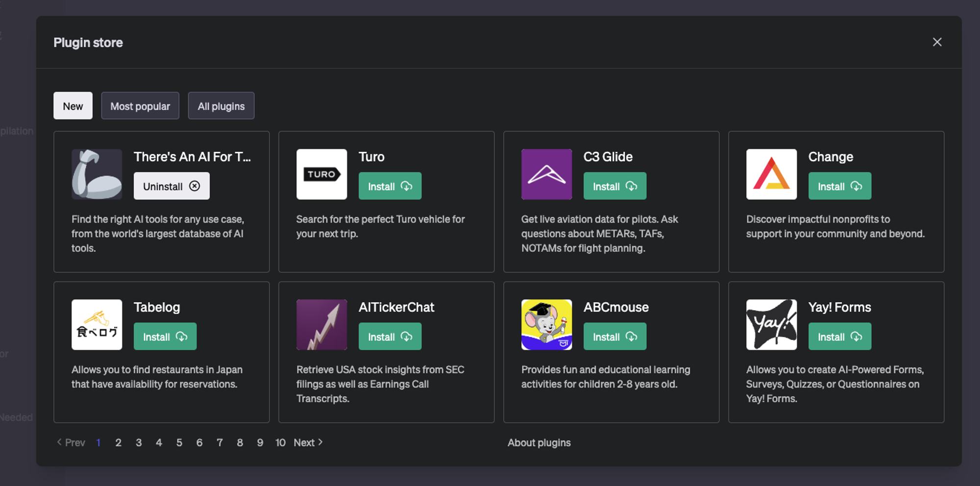
Task: Click the ABCmouse plugin title
Action: click(616, 307)
